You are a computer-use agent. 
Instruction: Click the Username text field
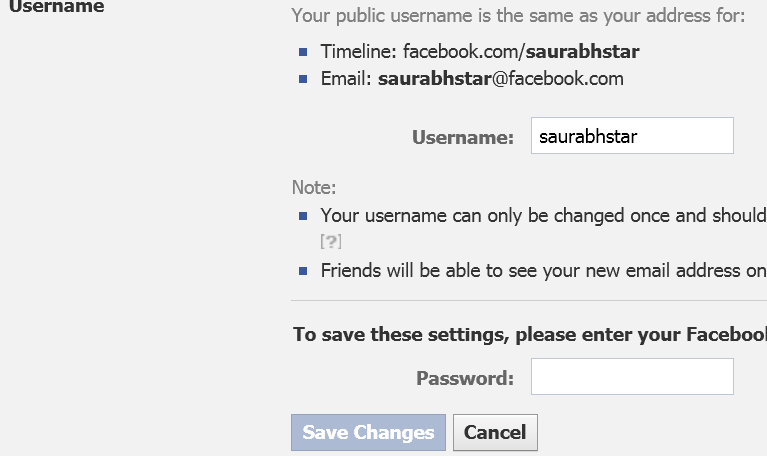click(632, 136)
